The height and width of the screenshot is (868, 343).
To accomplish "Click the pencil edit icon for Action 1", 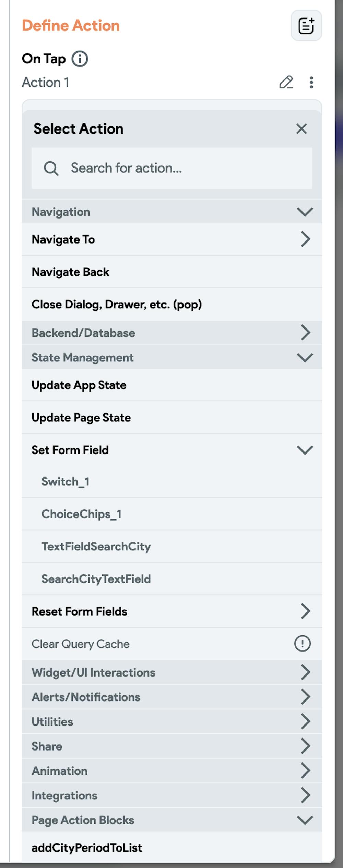I will coord(286,83).
